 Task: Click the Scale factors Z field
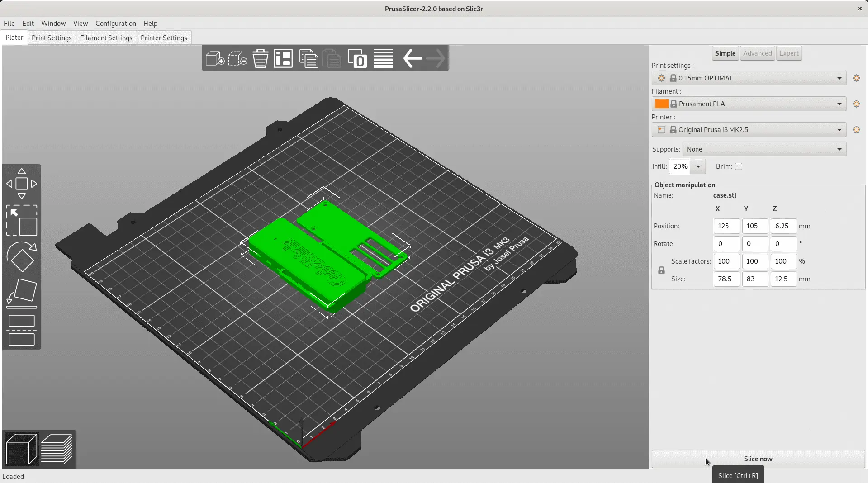[x=783, y=261]
